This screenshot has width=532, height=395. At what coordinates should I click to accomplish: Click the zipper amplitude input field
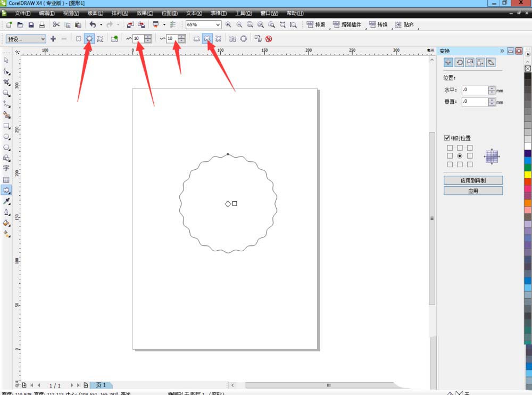tap(138, 39)
